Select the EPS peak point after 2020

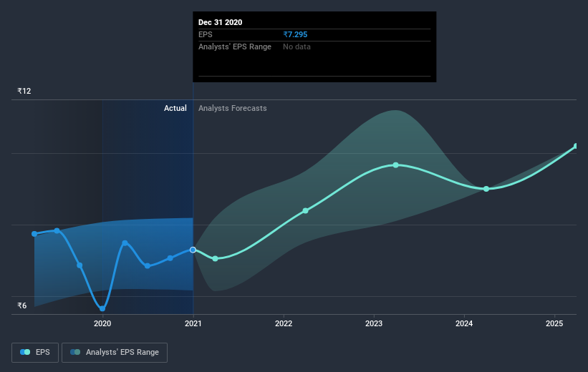[x=125, y=243]
